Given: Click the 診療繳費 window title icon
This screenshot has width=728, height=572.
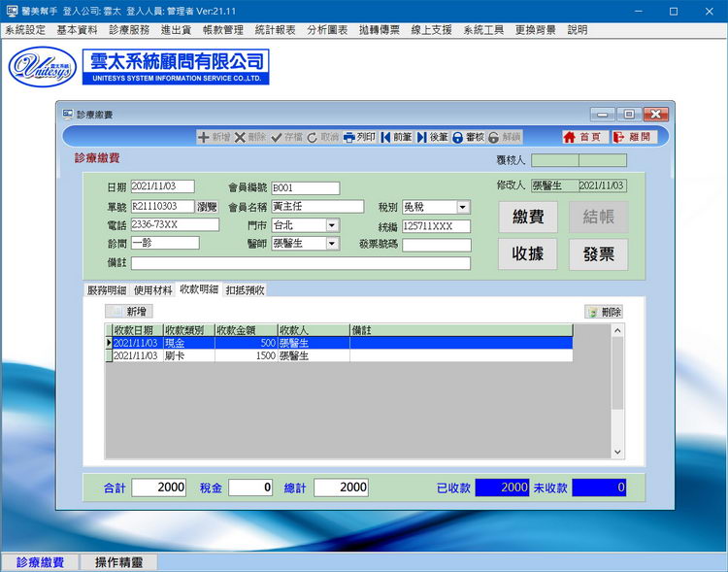Looking at the screenshot, I should [x=68, y=114].
